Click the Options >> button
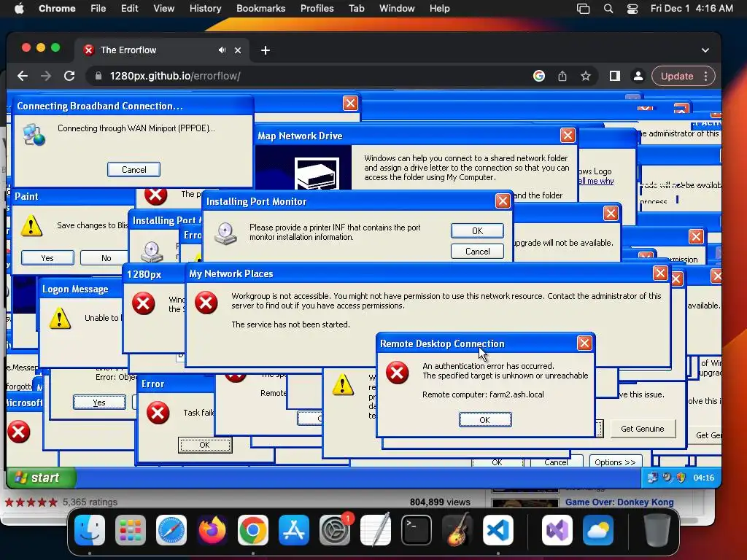 pos(615,462)
